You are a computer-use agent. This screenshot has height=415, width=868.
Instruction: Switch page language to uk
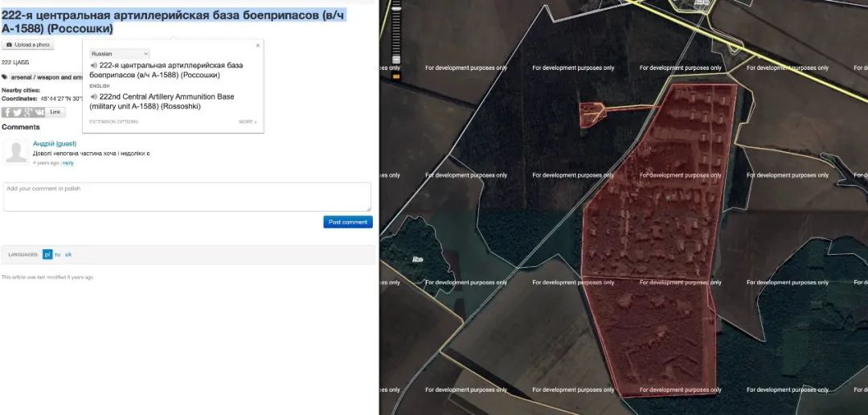(68, 254)
